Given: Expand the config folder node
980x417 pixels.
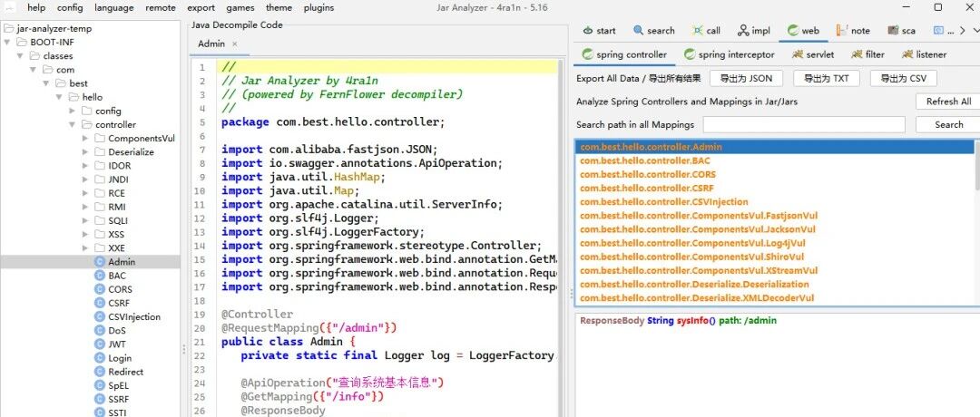Looking at the screenshot, I should 73,111.
